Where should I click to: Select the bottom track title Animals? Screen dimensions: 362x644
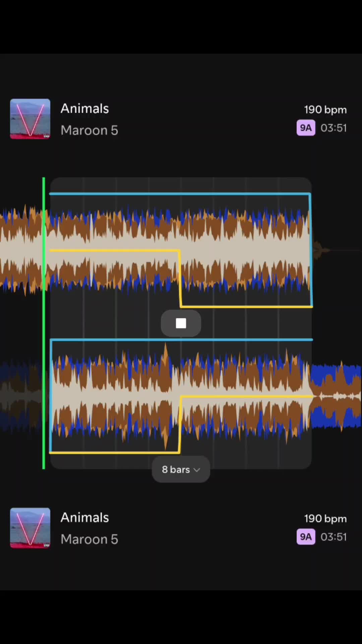84,518
